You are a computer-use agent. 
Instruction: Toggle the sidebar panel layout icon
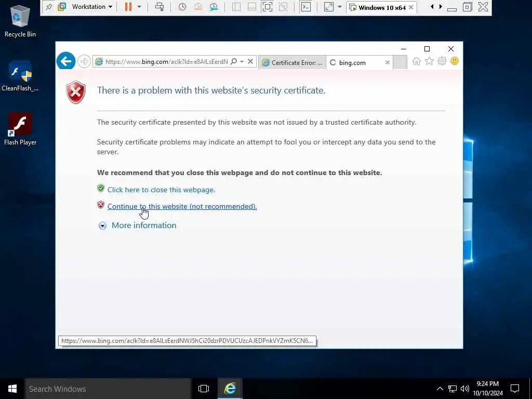click(x=236, y=7)
